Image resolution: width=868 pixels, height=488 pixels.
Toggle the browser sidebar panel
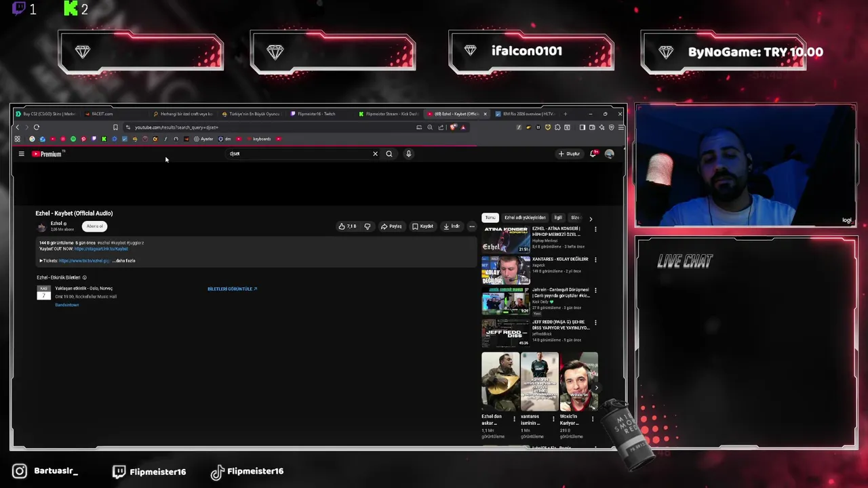[x=583, y=127]
